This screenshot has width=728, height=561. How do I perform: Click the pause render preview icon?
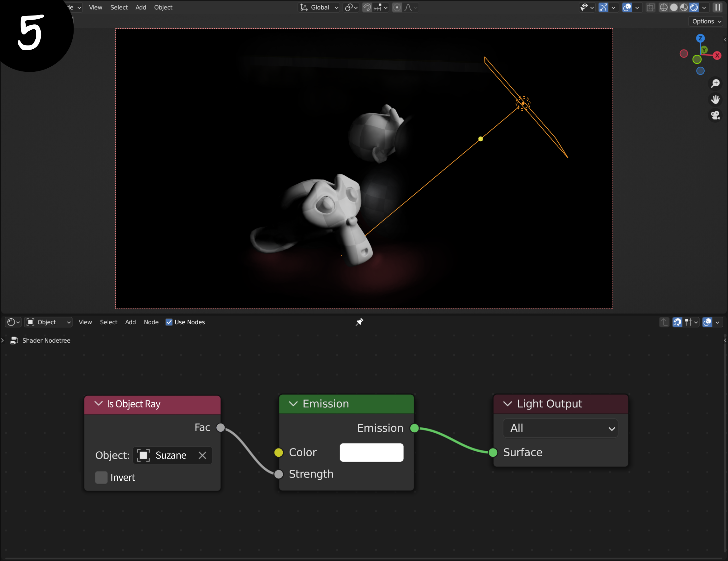click(718, 7)
